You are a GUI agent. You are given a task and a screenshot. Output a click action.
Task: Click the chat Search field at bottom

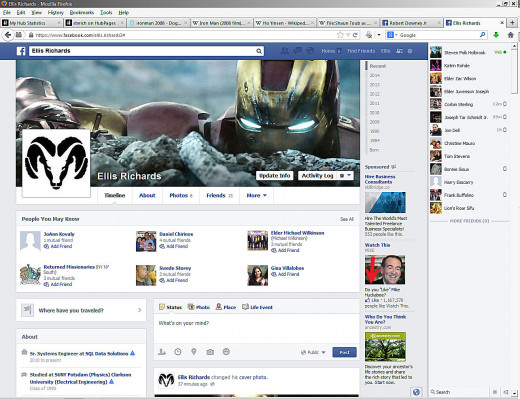click(x=459, y=392)
